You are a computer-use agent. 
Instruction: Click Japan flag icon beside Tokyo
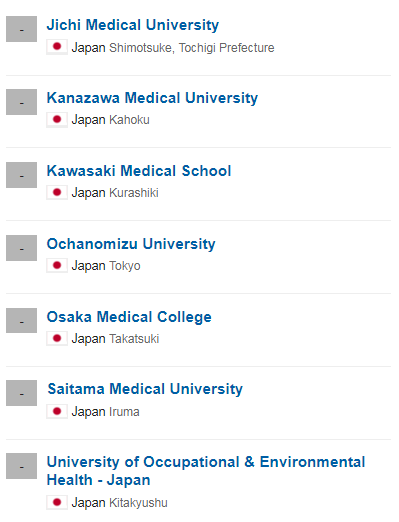click(x=57, y=266)
